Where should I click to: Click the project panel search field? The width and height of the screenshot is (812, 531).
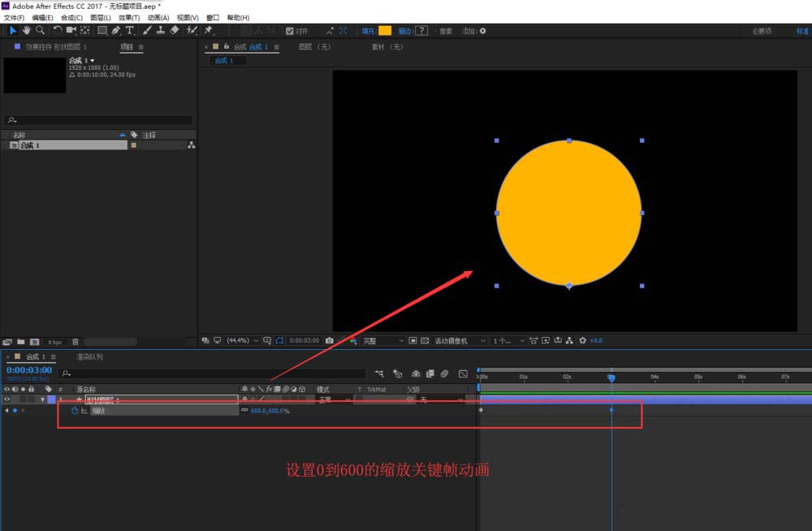[x=98, y=119]
